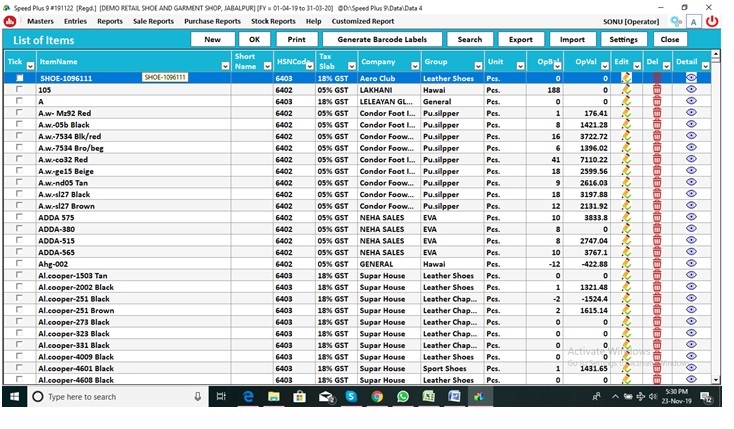Click the 'A' font icon in header

click(x=693, y=22)
